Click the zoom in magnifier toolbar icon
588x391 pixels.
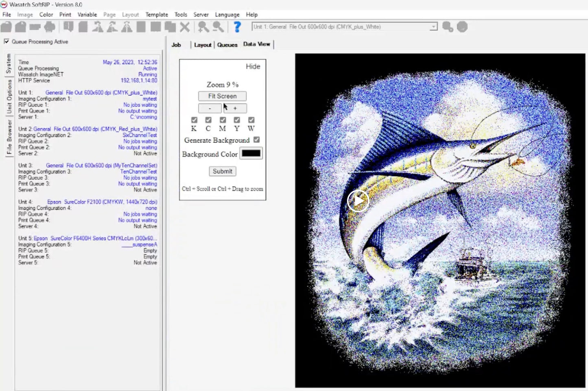(203, 27)
